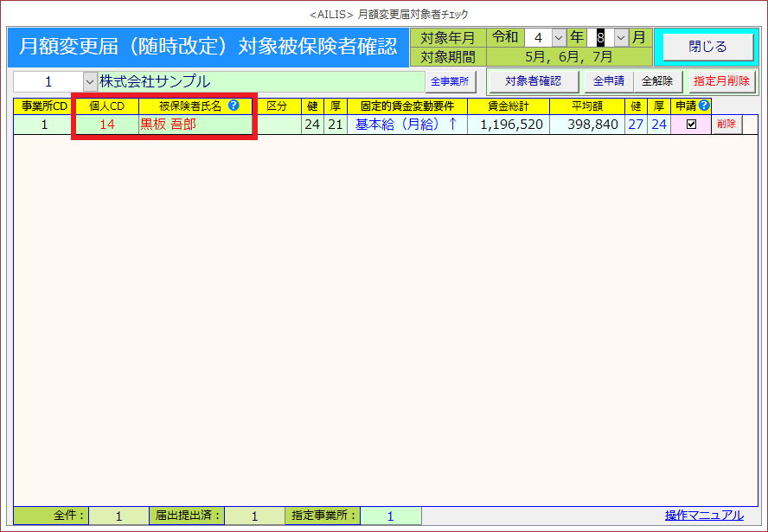
Task: Click the 対象者確認 button
Action: click(x=533, y=81)
